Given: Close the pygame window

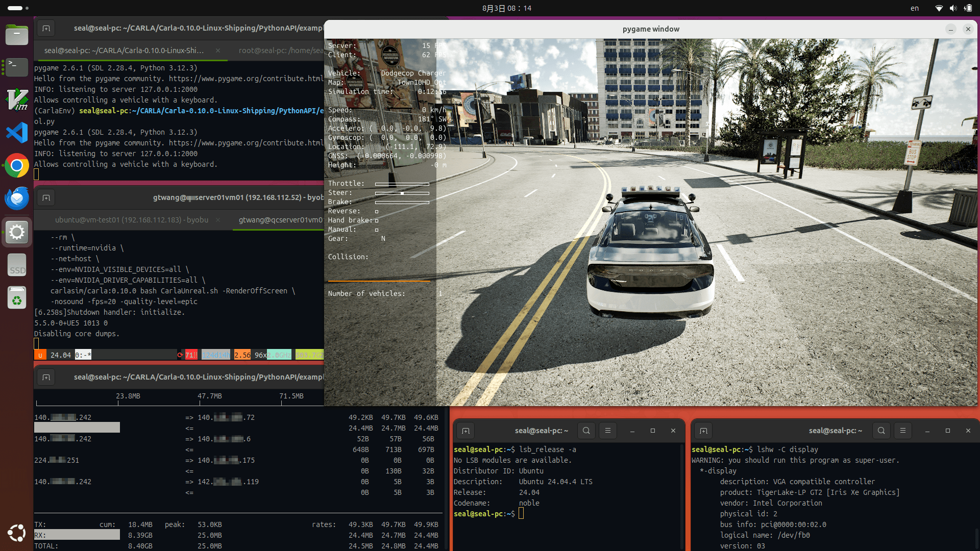Looking at the screenshot, I should click(968, 29).
